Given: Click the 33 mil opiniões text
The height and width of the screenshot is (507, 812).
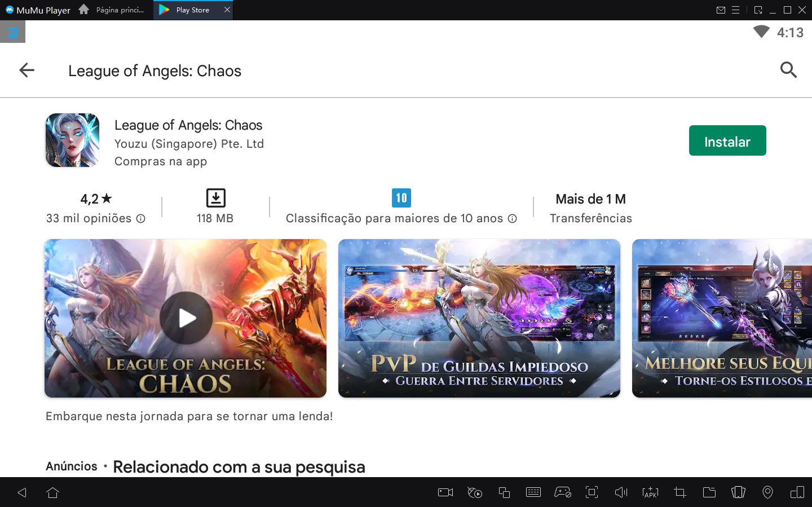Looking at the screenshot, I should tap(89, 218).
